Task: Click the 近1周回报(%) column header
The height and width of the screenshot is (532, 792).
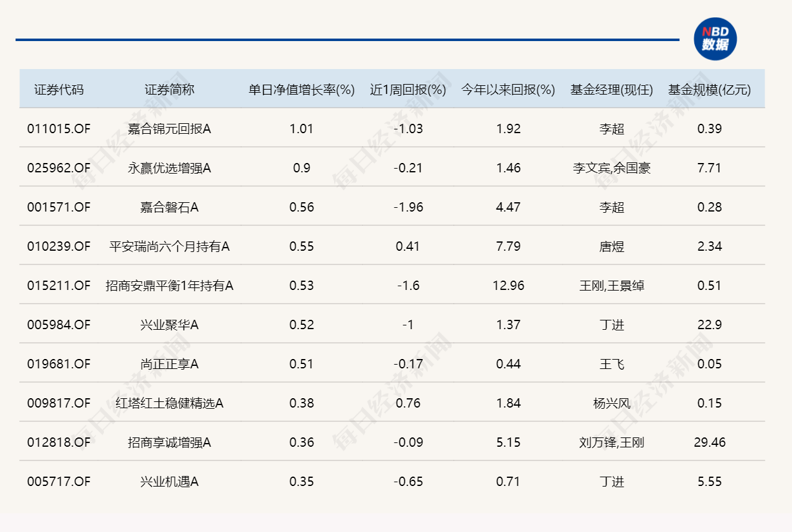Action: point(408,90)
